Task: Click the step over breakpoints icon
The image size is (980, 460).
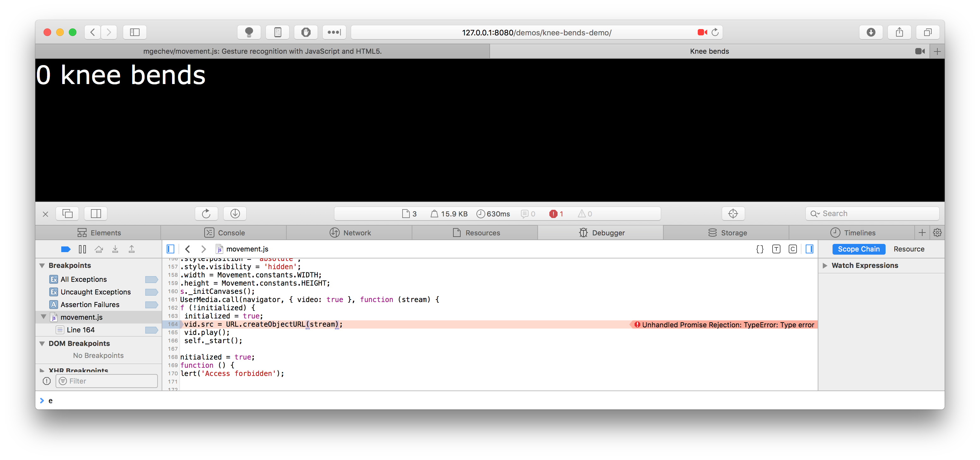Action: tap(99, 249)
